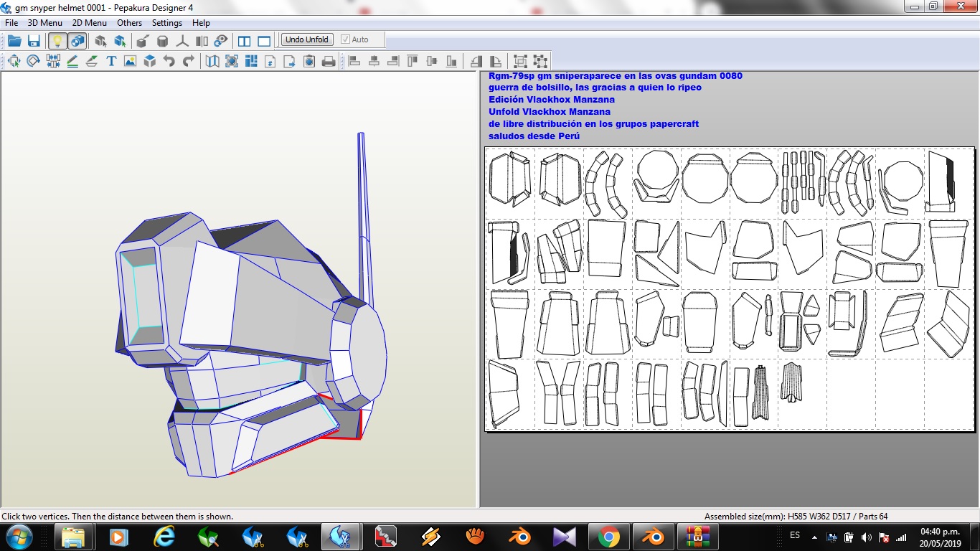Click the zoom to fit parts icon

coord(232,61)
